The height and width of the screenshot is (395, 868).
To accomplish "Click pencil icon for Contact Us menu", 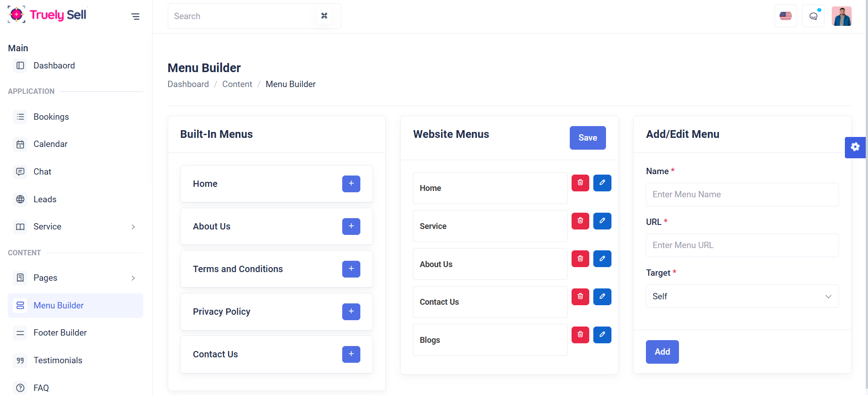I will click(602, 297).
